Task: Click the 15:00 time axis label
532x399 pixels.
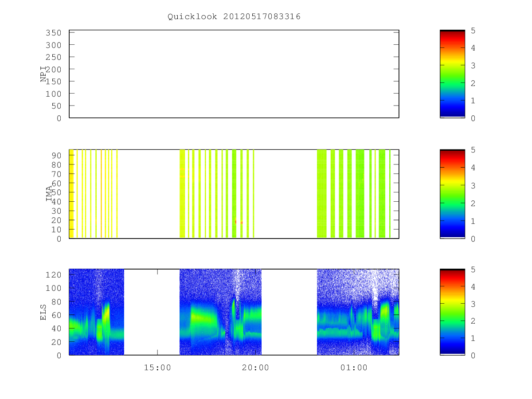Action: point(157,368)
